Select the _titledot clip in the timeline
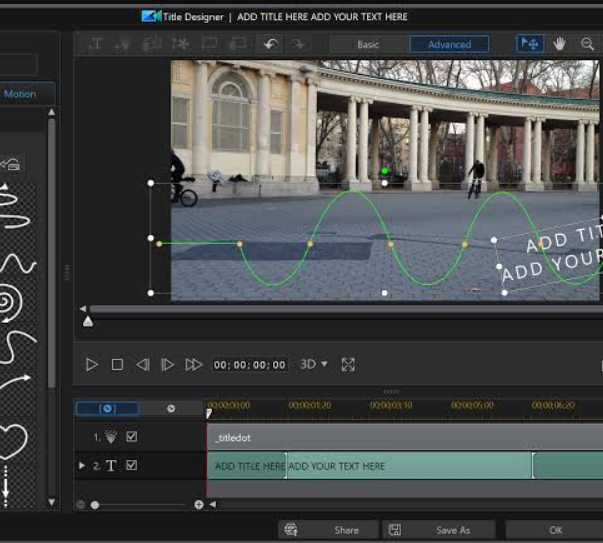This screenshot has height=543, width=603. (405, 438)
